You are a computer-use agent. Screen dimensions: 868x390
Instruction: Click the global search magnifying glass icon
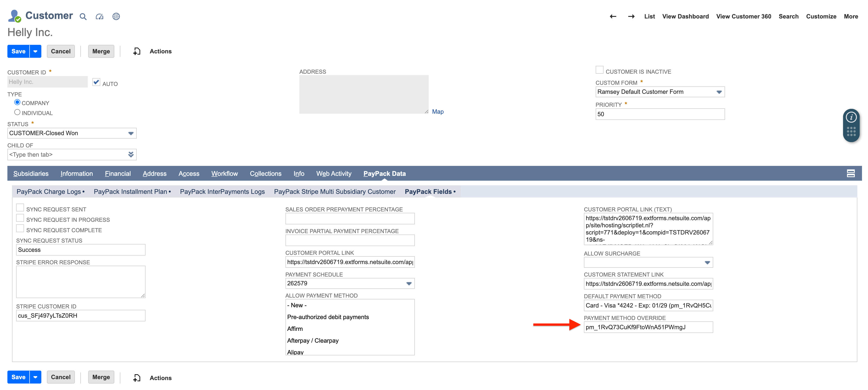click(x=83, y=16)
